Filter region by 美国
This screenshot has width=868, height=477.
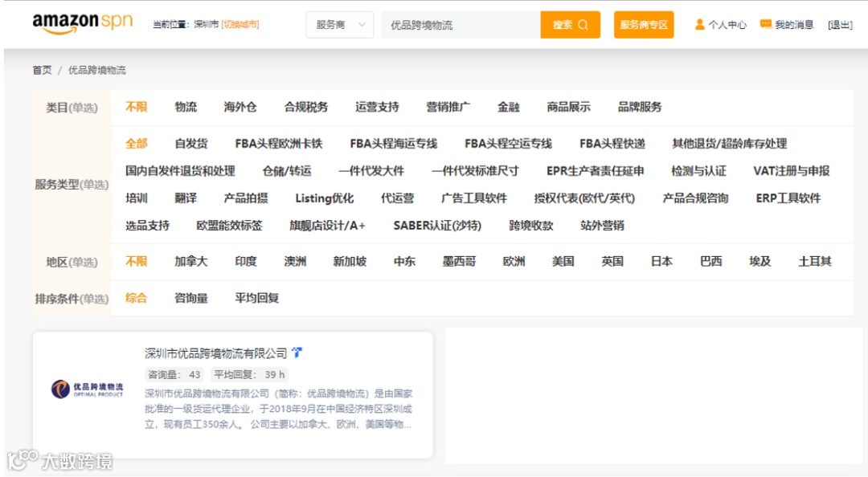[x=563, y=261]
